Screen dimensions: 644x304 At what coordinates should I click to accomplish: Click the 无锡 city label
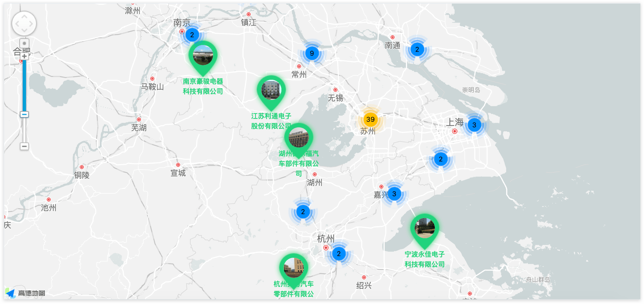[x=335, y=98]
